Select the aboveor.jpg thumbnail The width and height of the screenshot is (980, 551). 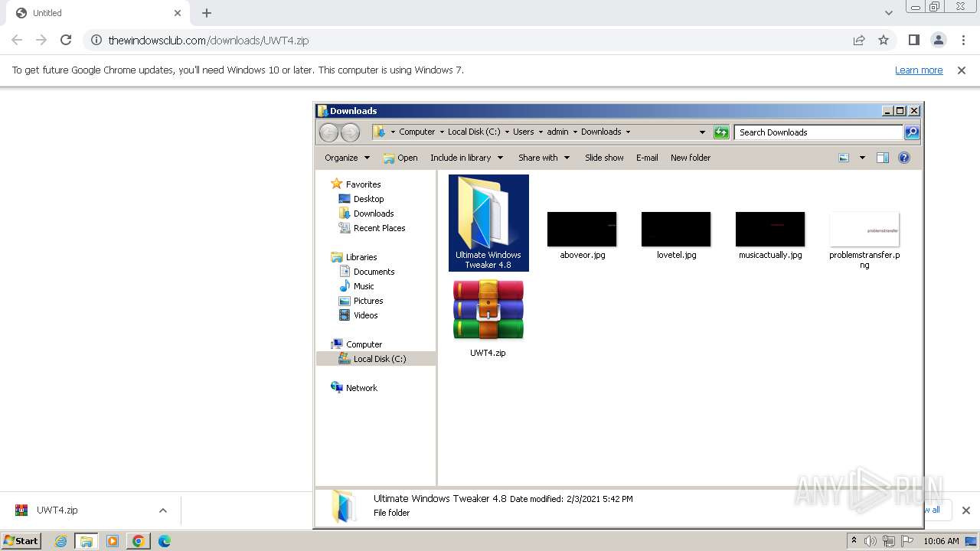582,230
